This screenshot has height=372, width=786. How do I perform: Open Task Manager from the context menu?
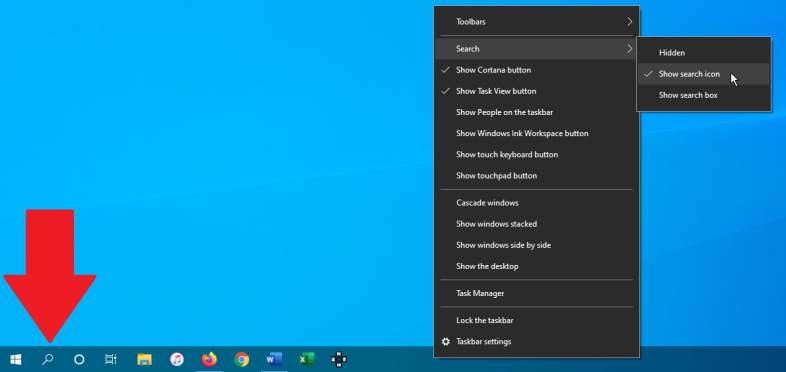point(536,293)
